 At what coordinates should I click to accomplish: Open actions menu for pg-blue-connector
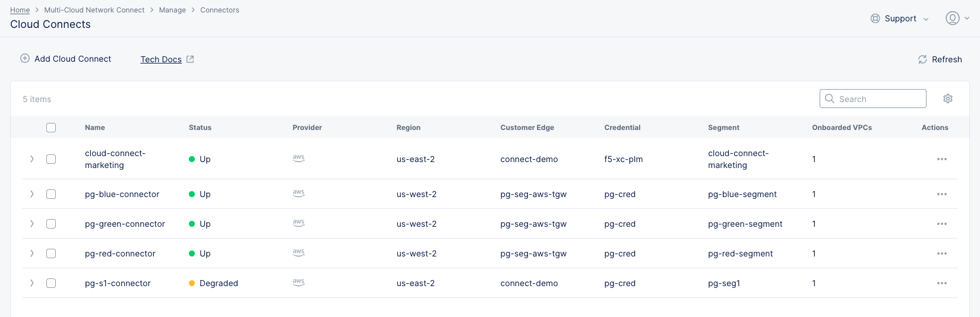pyautogui.click(x=941, y=194)
